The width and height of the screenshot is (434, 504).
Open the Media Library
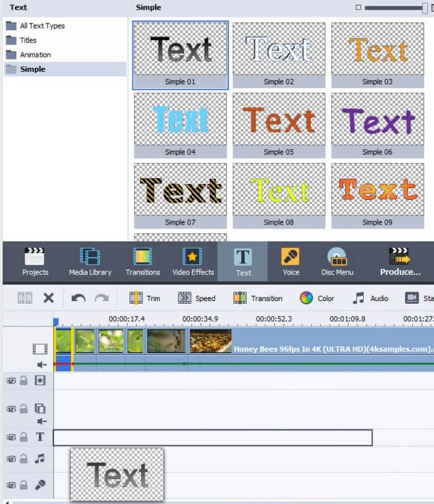(90, 261)
